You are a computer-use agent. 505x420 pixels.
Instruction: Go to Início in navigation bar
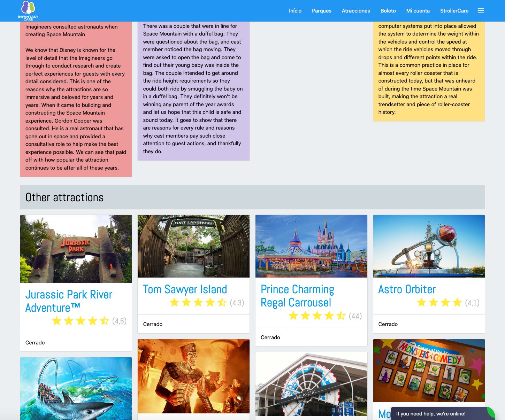point(295,11)
